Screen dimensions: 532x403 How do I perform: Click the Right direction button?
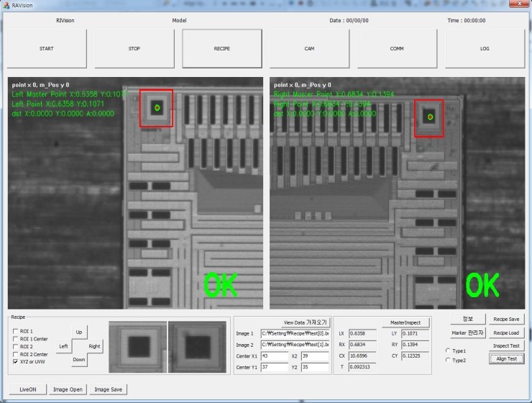94,346
